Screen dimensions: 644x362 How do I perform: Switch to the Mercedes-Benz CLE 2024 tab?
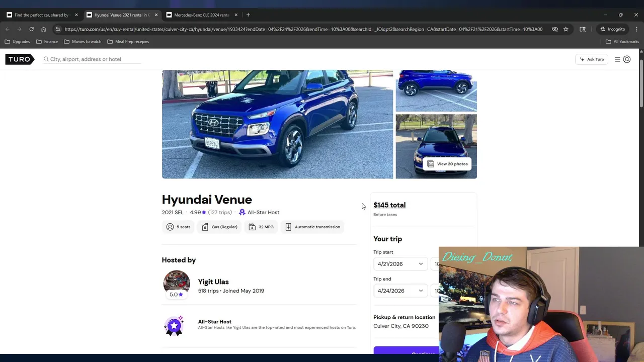(201, 15)
